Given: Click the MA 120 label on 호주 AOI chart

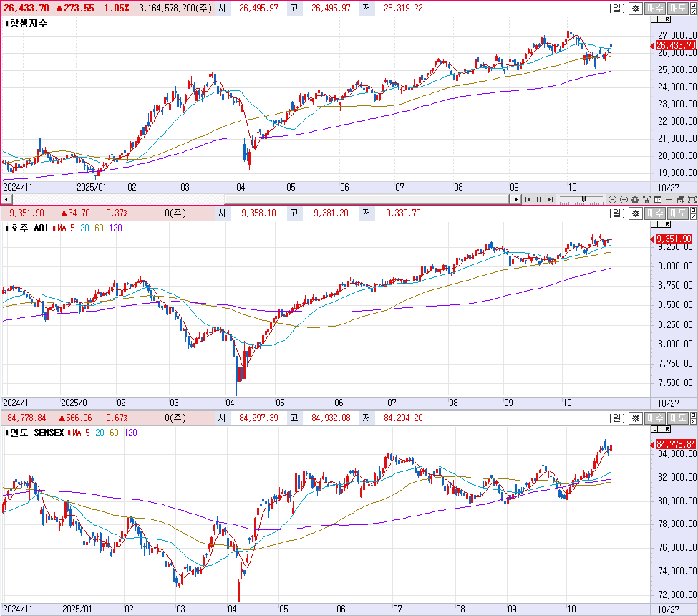Looking at the screenshot, I should (116, 228).
